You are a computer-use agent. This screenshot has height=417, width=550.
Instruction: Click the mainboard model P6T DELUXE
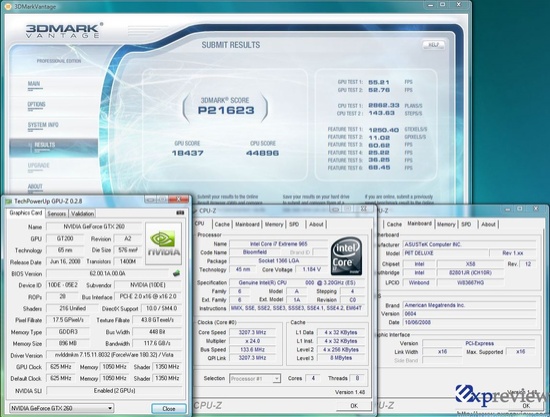pos(445,253)
